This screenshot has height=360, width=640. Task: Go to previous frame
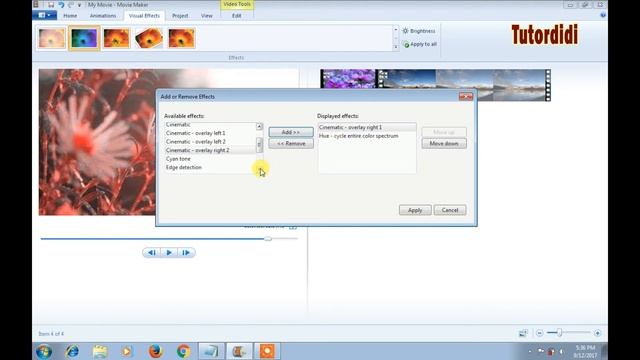(x=152, y=253)
